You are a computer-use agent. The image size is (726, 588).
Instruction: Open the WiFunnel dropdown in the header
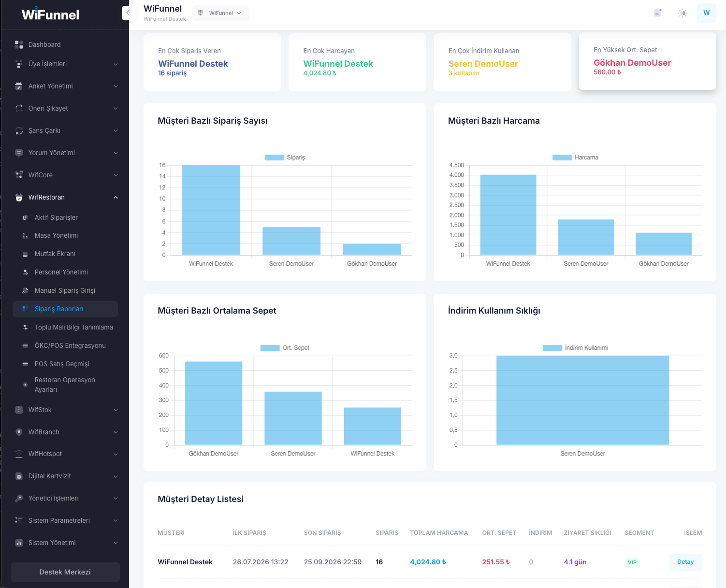pyautogui.click(x=220, y=13)
